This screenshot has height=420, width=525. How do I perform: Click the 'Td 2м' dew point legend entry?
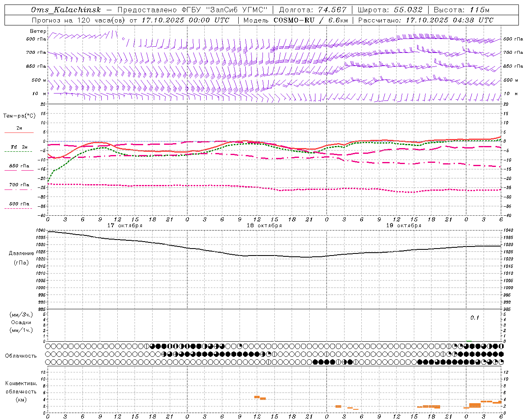pos(19,147)
